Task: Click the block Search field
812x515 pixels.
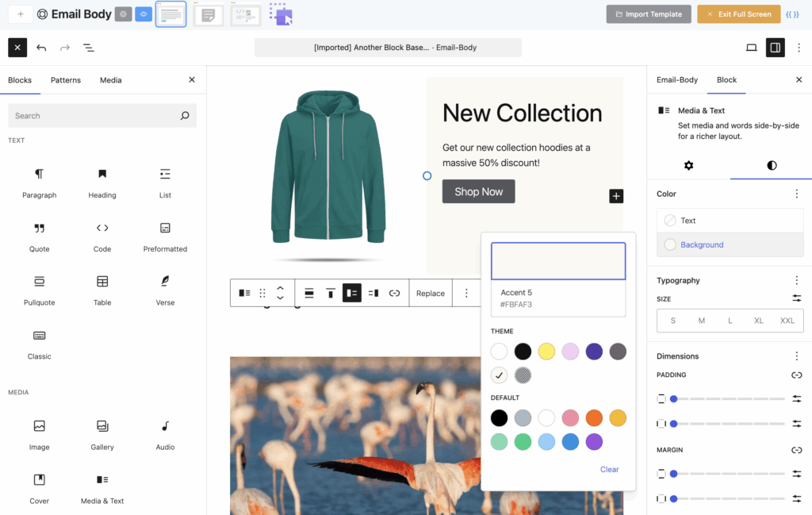Action: pyautogui.click(x=95, y=116)
